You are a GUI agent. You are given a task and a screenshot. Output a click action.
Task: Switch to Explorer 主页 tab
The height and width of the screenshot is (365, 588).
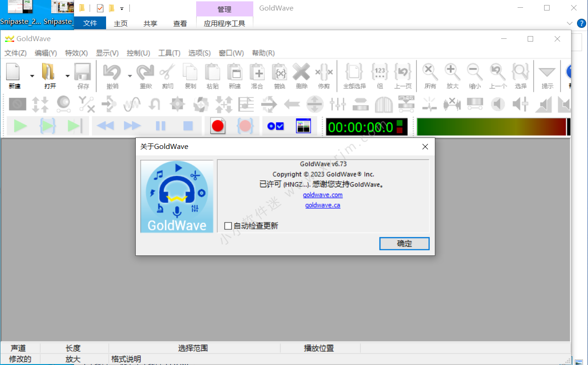coord(121,23)
